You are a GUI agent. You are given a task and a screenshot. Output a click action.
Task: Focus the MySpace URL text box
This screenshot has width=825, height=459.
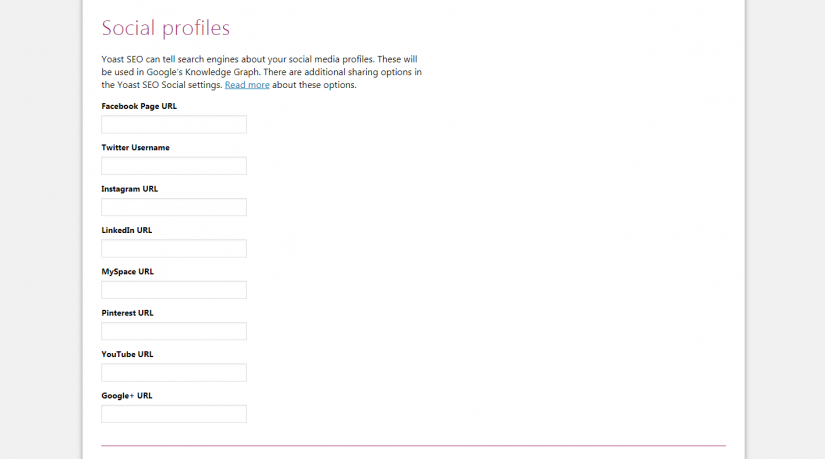[174, 290]
